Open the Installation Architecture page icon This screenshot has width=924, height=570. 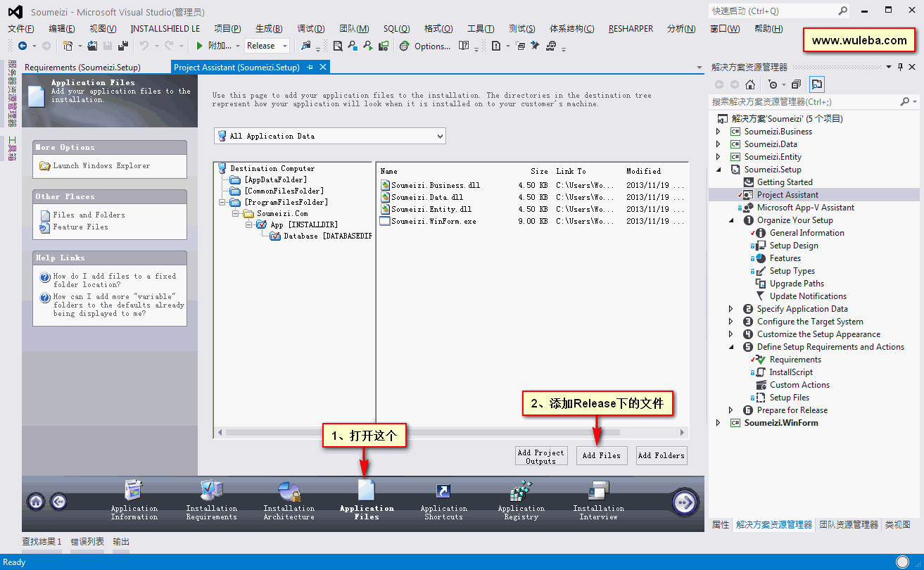[289, 490]
